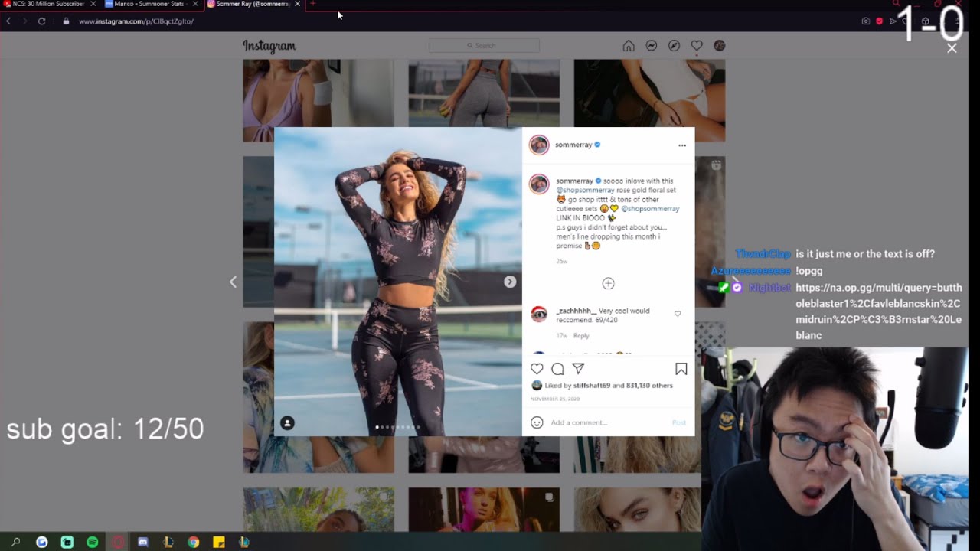Click the Post comment button

679,422
